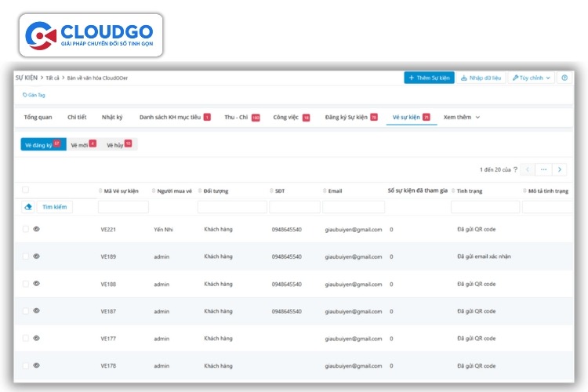View details eye icon for VE221

(36, 229)
